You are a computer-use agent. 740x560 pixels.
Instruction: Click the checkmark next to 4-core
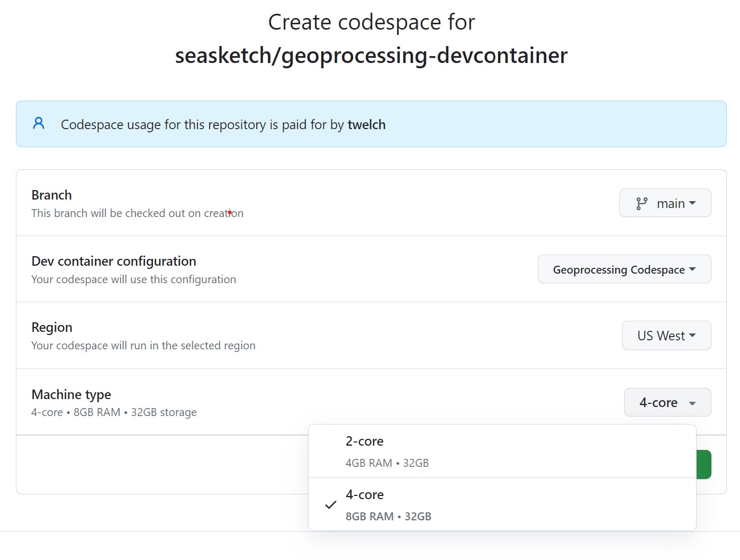point(330,505)
